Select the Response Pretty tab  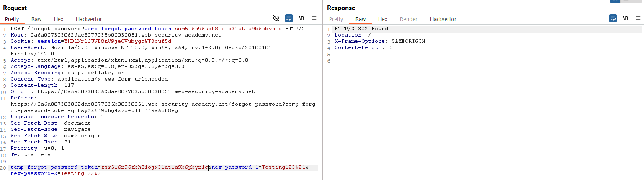pos(336,19)
